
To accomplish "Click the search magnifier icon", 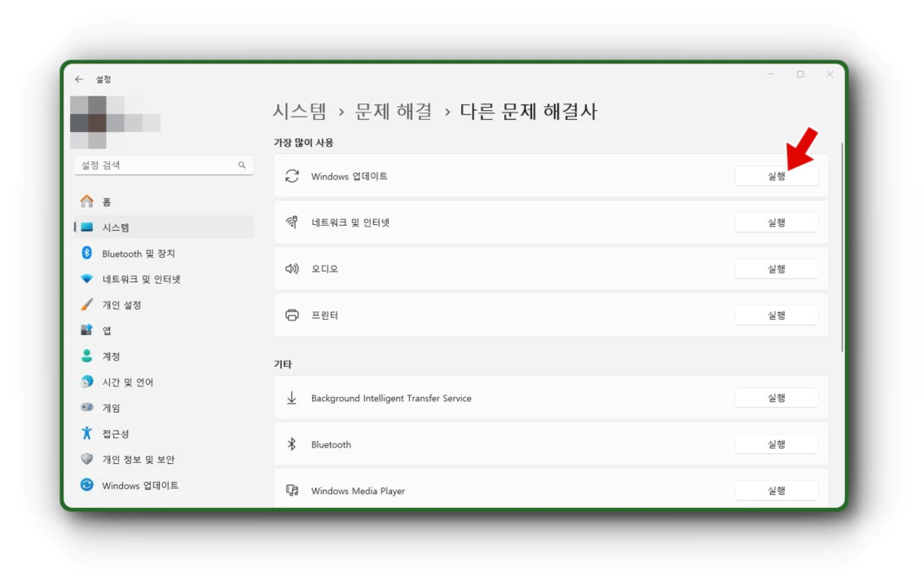I will pos(242,165).
